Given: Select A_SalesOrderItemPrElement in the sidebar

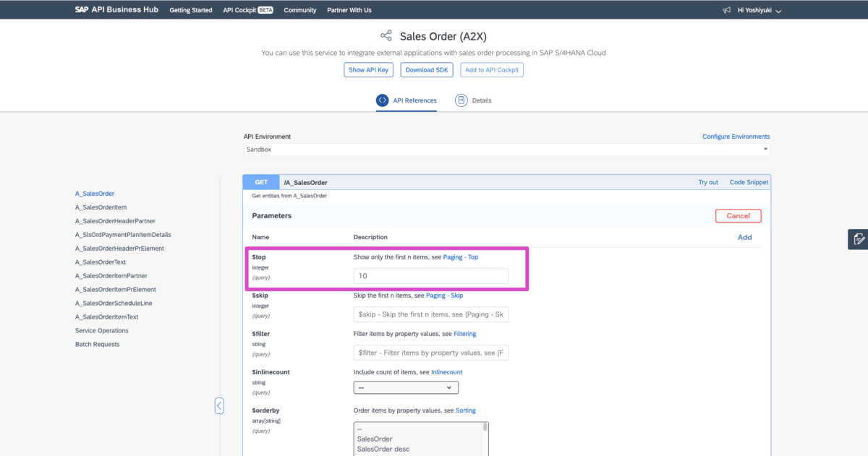Looking at the screenshot, I should click(116, 290).
